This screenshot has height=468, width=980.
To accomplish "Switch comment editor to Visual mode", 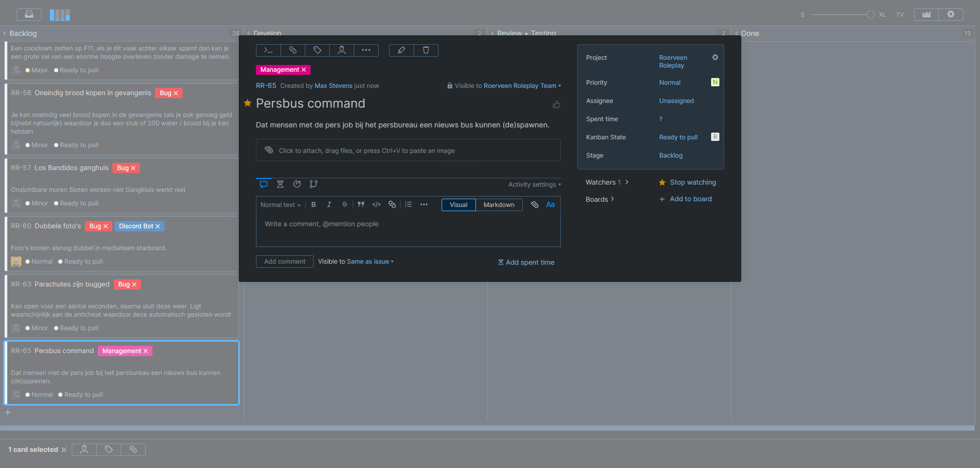I will point(458,205).
